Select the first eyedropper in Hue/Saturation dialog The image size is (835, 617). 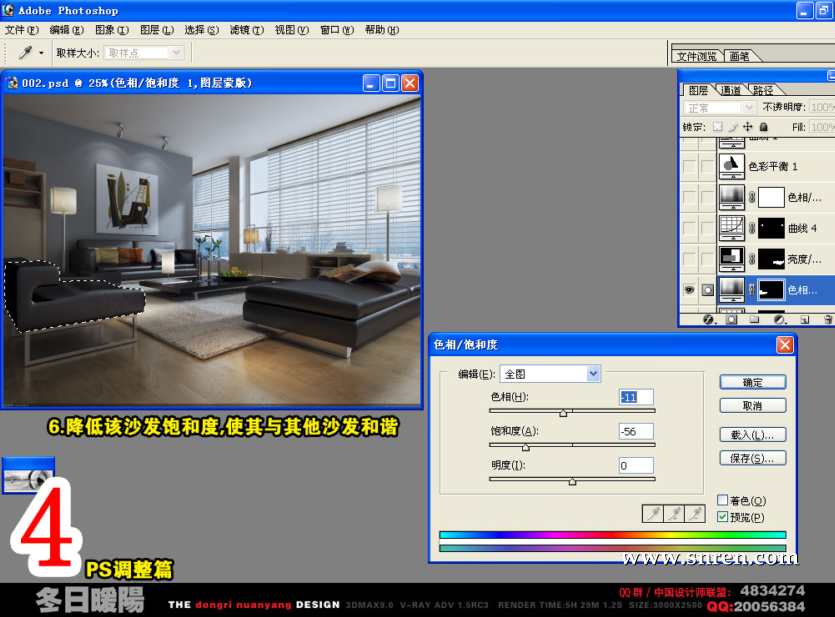point(652,514)
